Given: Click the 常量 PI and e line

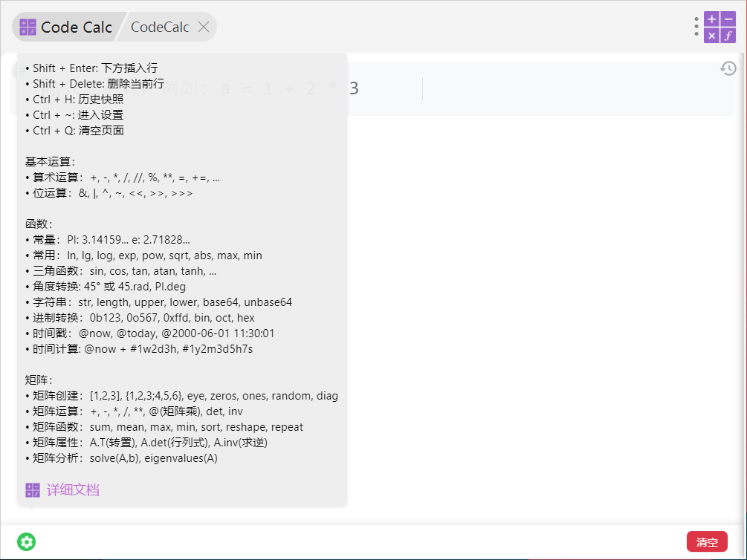Looking at the screenshot, I should (108, 240).
